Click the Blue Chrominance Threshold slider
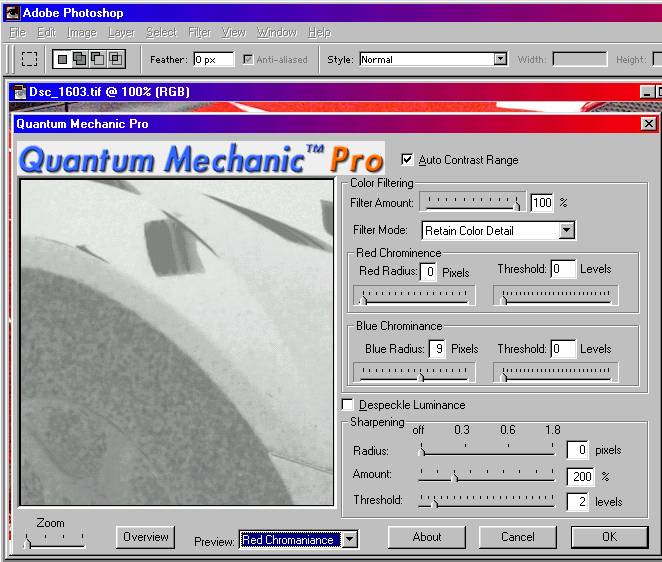This screenshot has height=562, width=662. [x=556, y=373]
